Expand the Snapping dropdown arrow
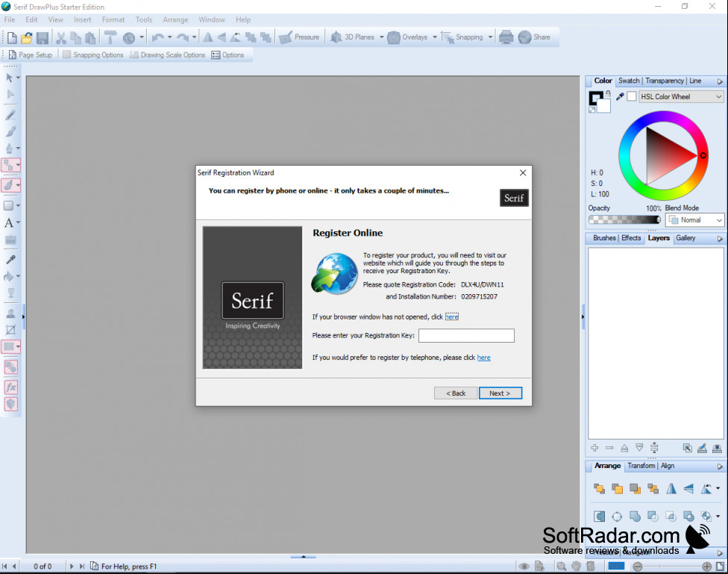The image size is (728, 574). [490, 37]
